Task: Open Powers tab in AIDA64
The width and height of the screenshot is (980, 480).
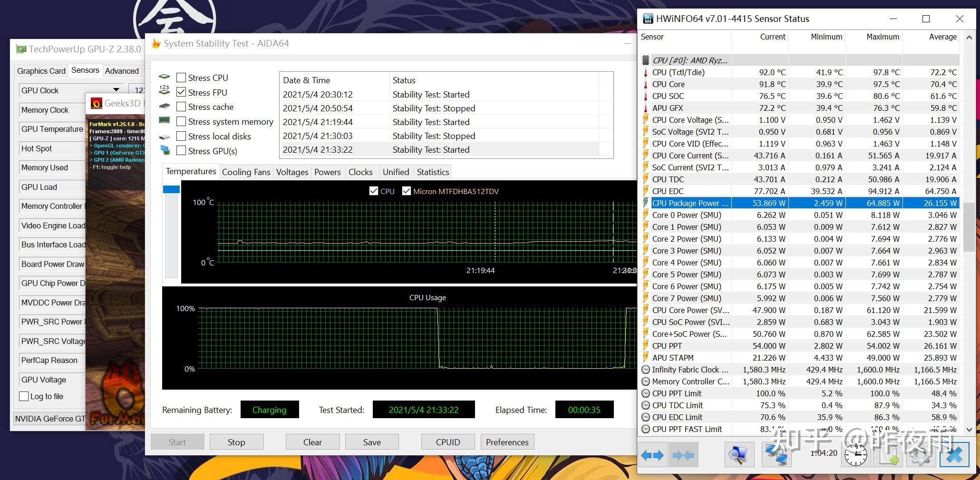Action: (x=328, y=172)
